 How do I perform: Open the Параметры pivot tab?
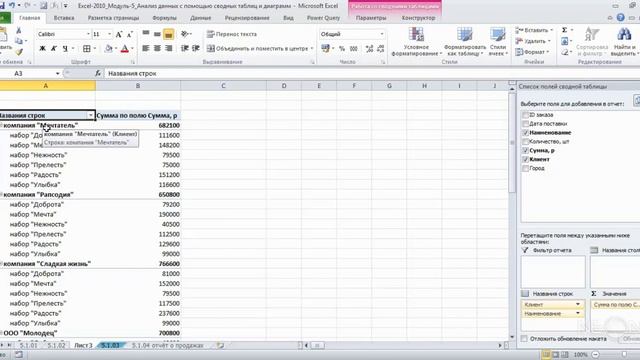point(371,18)
